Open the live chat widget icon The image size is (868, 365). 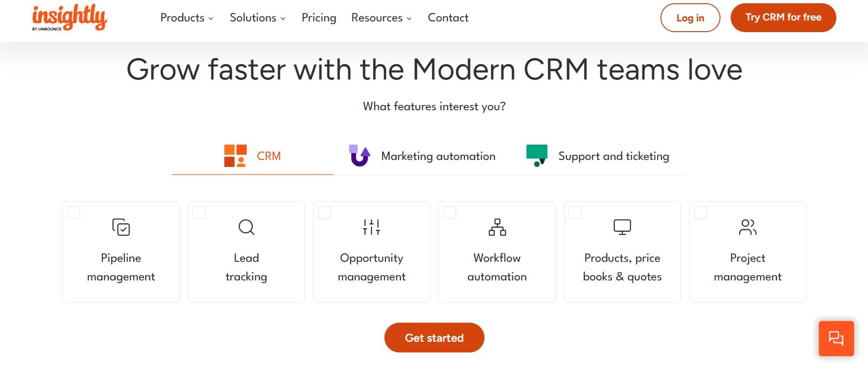point(836,338)
